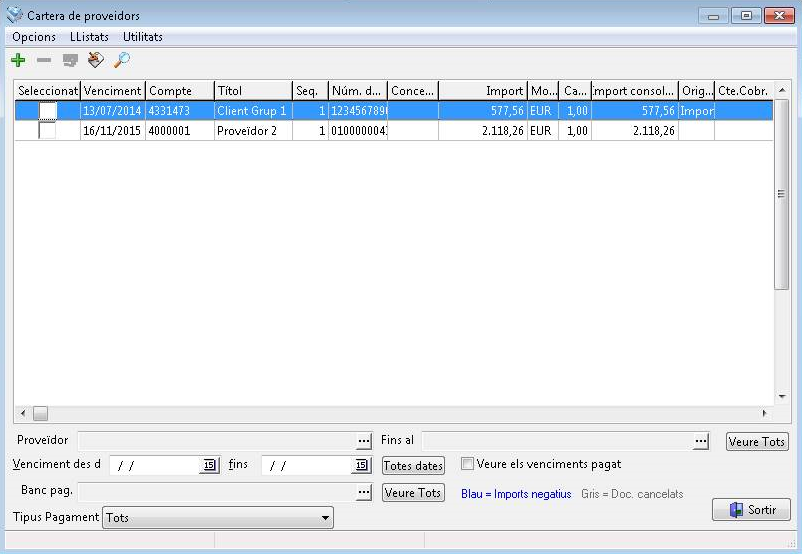
Task: Click the Seleccionat column header
Action: coord(48,91)
